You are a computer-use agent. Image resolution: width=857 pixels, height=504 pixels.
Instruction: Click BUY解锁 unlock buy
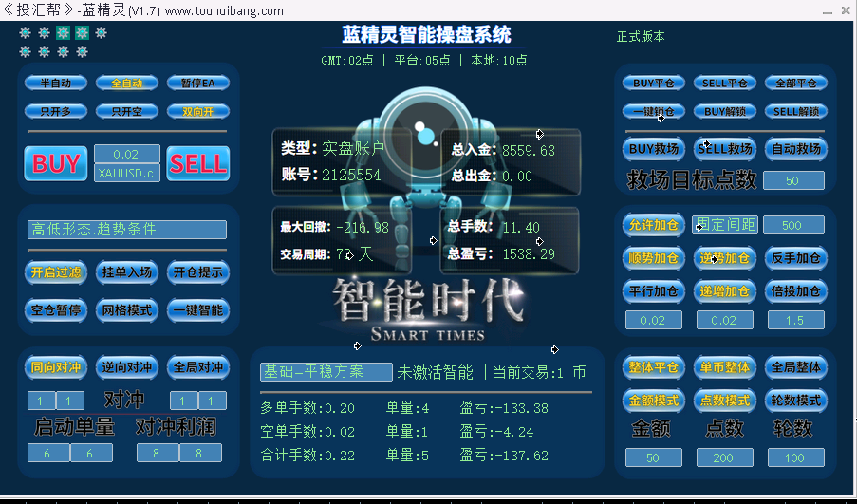725,111
